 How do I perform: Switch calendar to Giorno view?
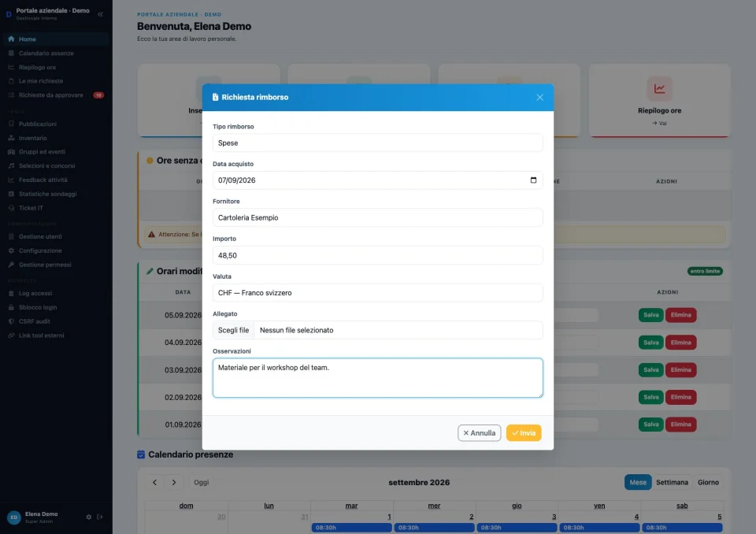click(708, 482)
